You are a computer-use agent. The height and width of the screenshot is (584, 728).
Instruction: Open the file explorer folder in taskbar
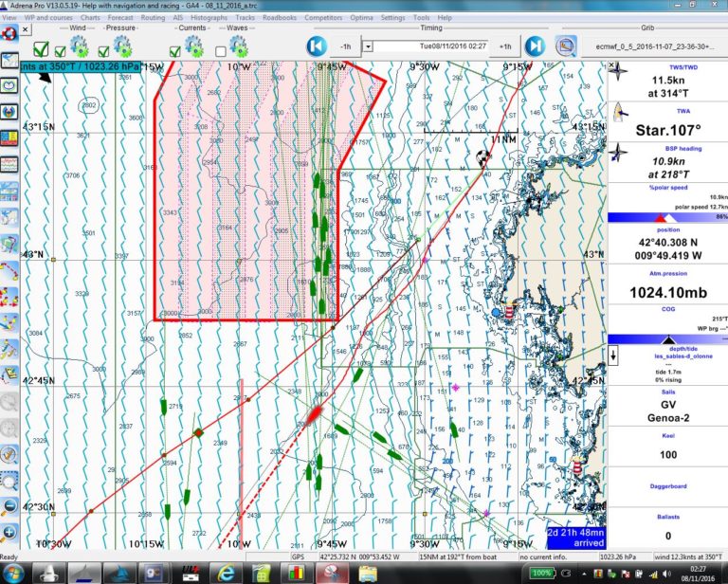(367, 574)
